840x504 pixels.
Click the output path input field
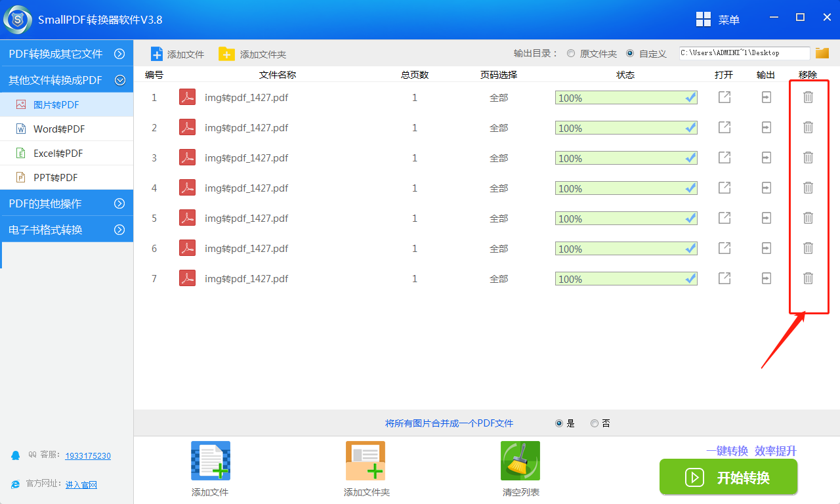coord(744,53)
